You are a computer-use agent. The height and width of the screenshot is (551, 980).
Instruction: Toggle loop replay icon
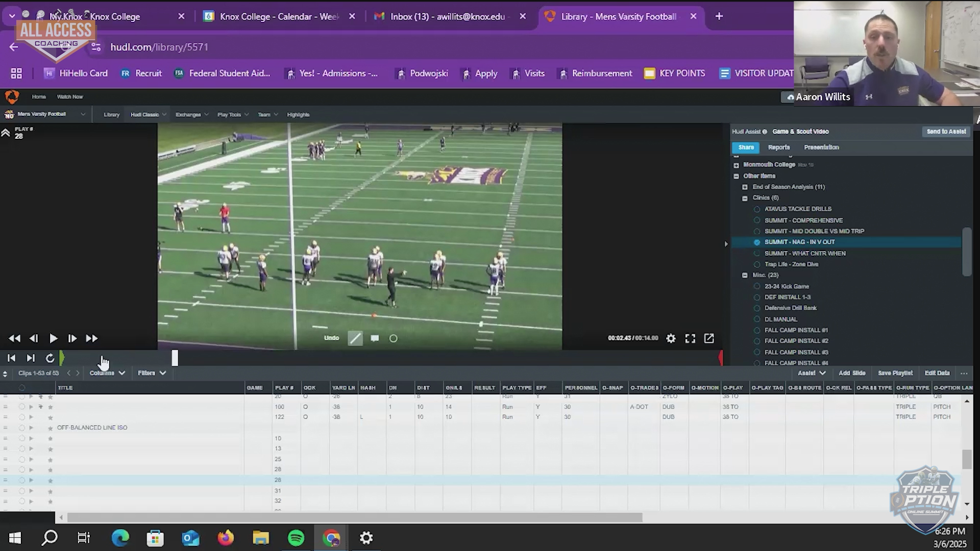[x=50, y=358]
